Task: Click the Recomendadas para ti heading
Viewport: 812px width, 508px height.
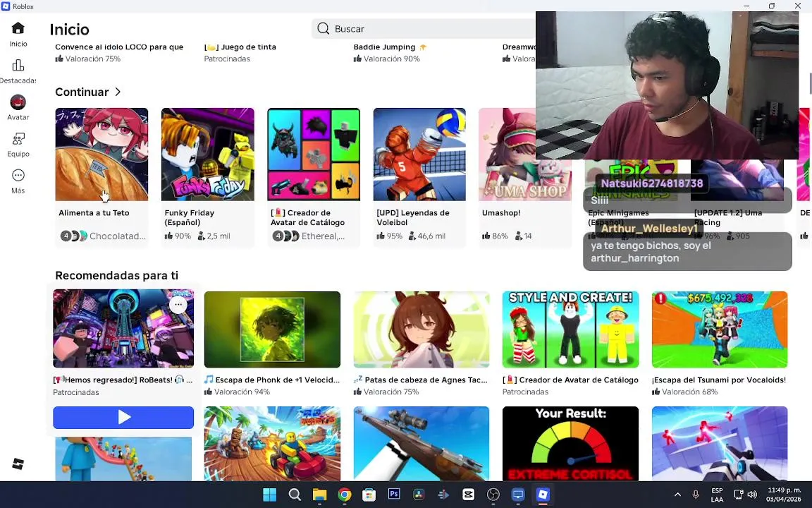Action: coord(116,275)
